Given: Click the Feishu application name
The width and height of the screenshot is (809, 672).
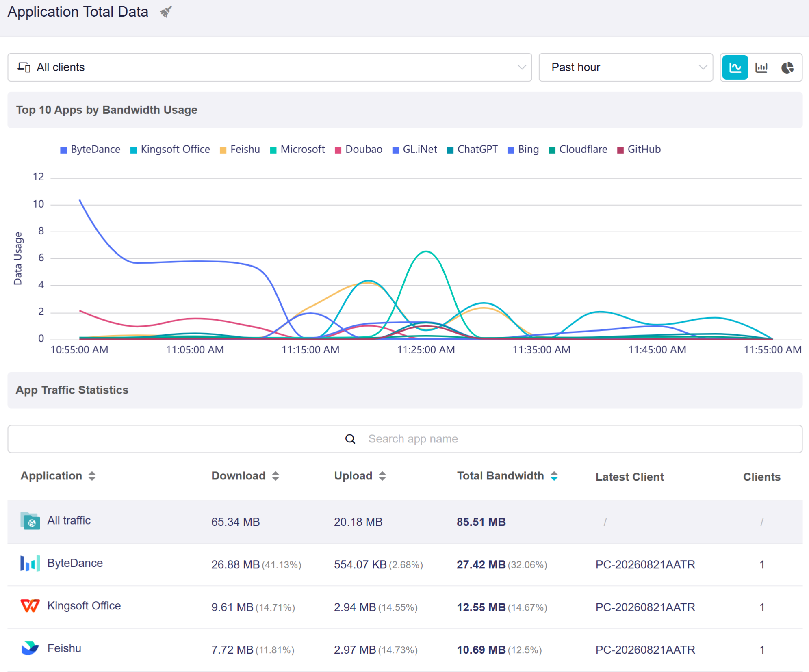Looking at the screenshot, I should (64, 648).
